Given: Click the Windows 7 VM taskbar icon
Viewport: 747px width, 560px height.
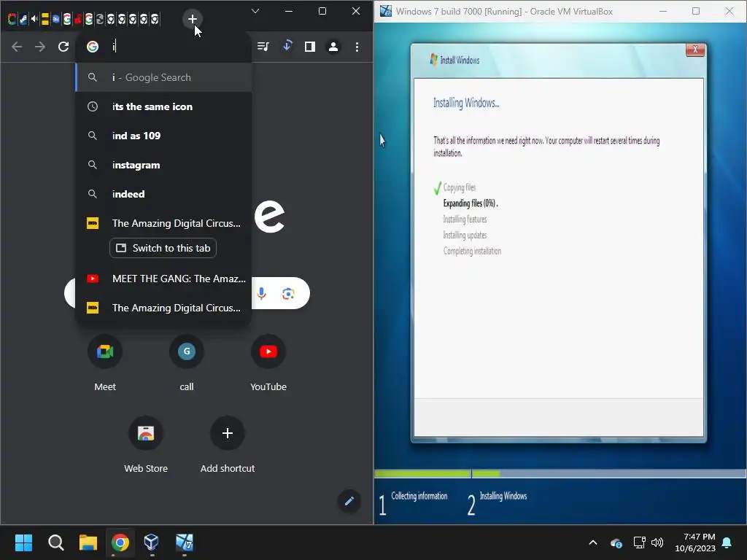Looking at the screenshot, I should (x=185, y=542).
